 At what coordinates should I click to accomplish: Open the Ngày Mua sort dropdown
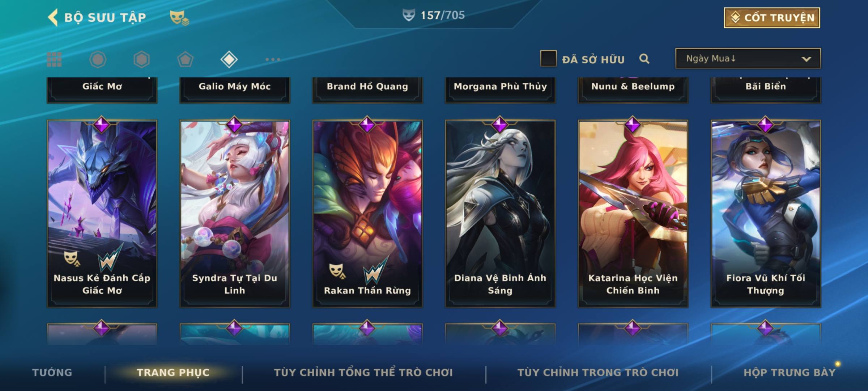pyautogui.click(x=748, y=58)
